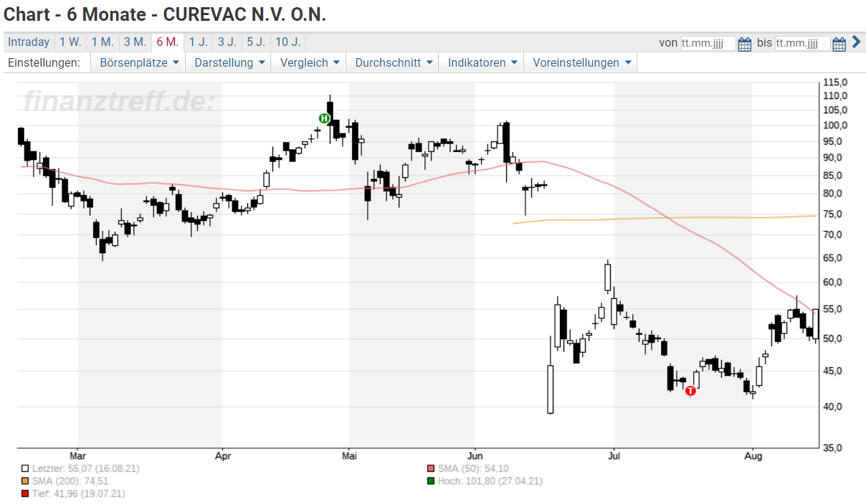Expand the Vergleich dropdown
866x504 pixels.
point(310,62)
